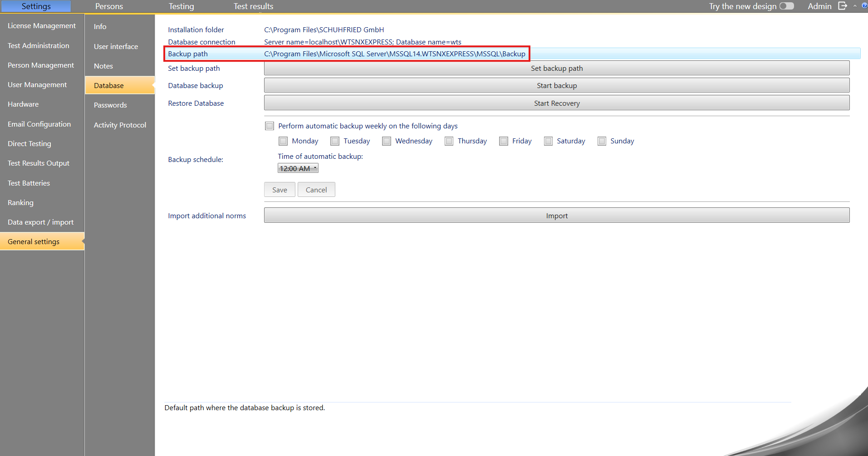The height and width of the screenshot is (456, 868).
Task: Import additional norms with Import button
Action: pyautogui.click(x=556, y=216)
